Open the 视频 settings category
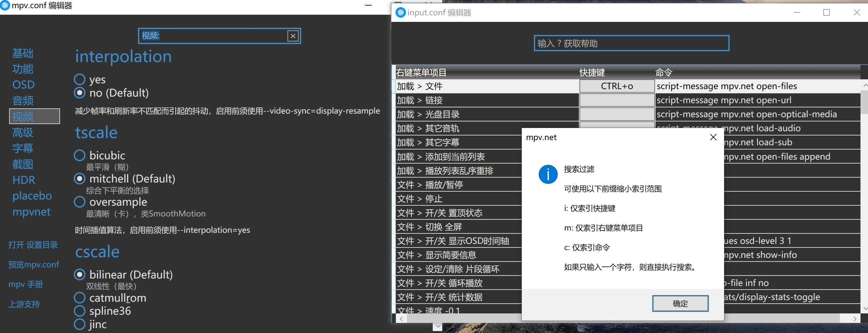This screenshot has height=333, width=868. (34, 116)
